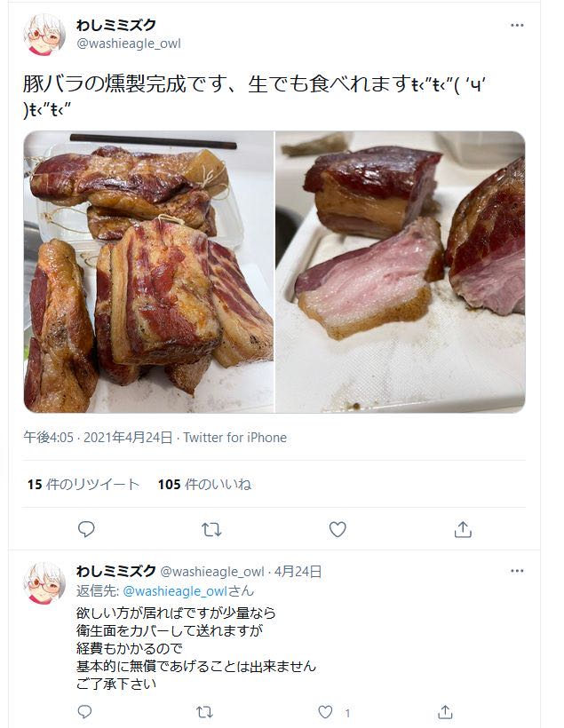564x728 pixels.
Task: View the 105 件のいいね list
Action: pos(204,484)
